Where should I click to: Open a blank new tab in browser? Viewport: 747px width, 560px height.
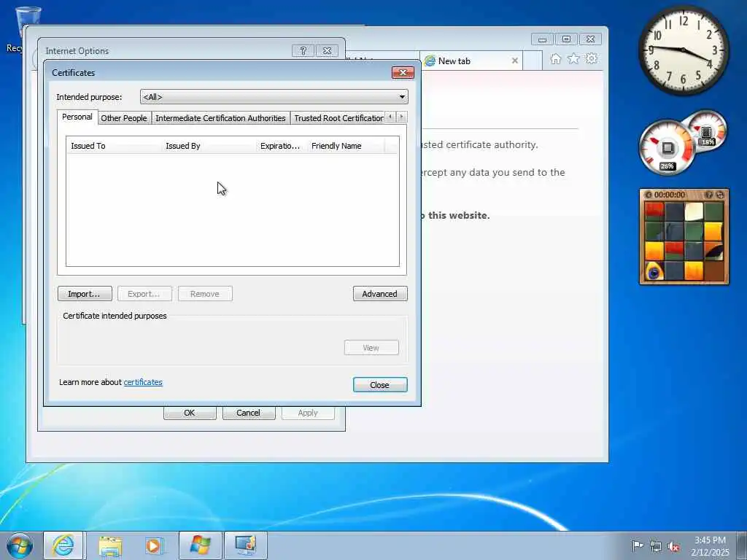click(532, 61)
